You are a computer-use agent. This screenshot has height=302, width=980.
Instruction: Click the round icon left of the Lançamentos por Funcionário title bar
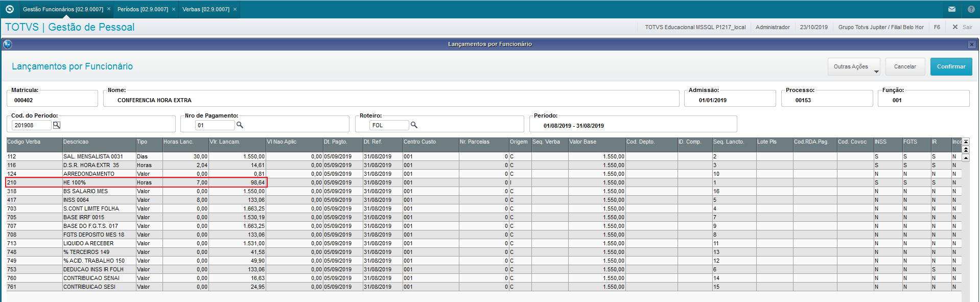pos(8,44)
